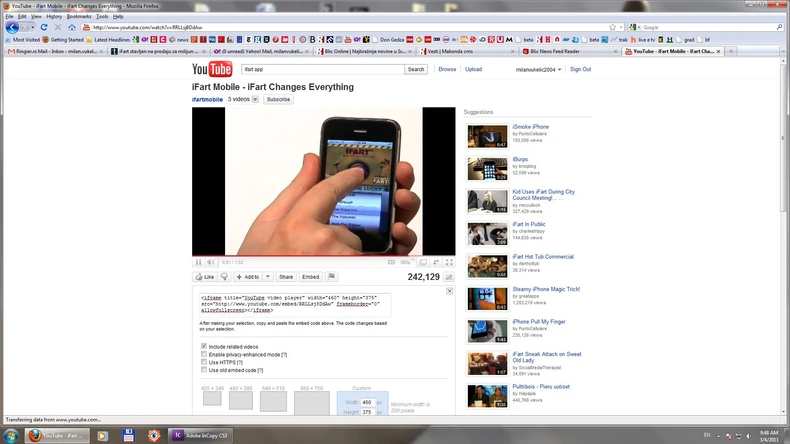Screen dimensions: 790x444
Task: Open the Bookmarks menu
Action: pos(78,16)
